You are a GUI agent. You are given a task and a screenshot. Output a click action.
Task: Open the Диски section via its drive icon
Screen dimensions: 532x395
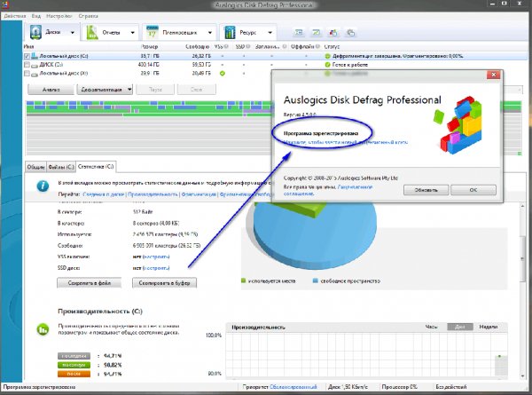click(x=35, y=32)
